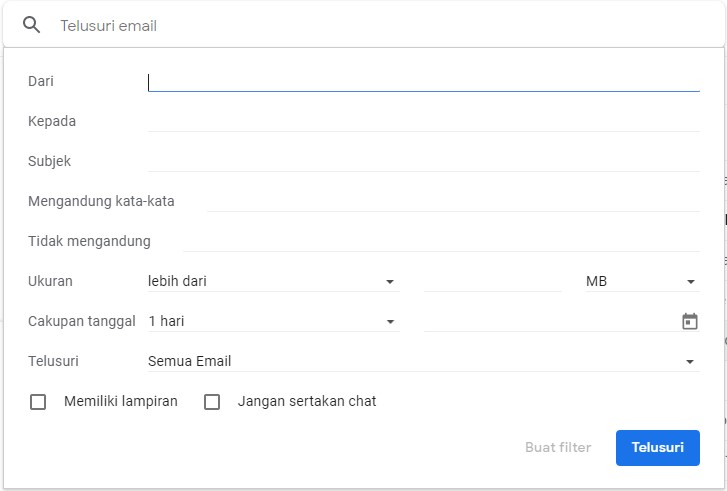727x491 pixels.
Task: Expand the 'Semua Email' search scope dropdown
Action: (422, 361)
